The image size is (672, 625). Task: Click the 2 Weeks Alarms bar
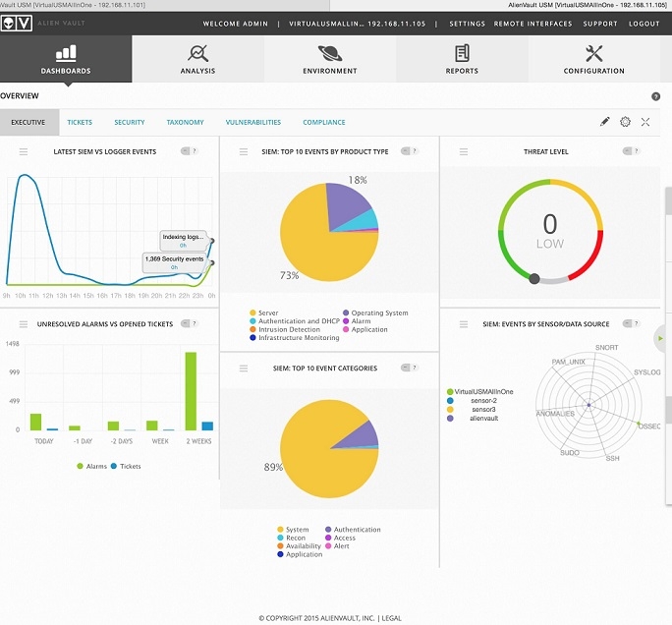191,391
